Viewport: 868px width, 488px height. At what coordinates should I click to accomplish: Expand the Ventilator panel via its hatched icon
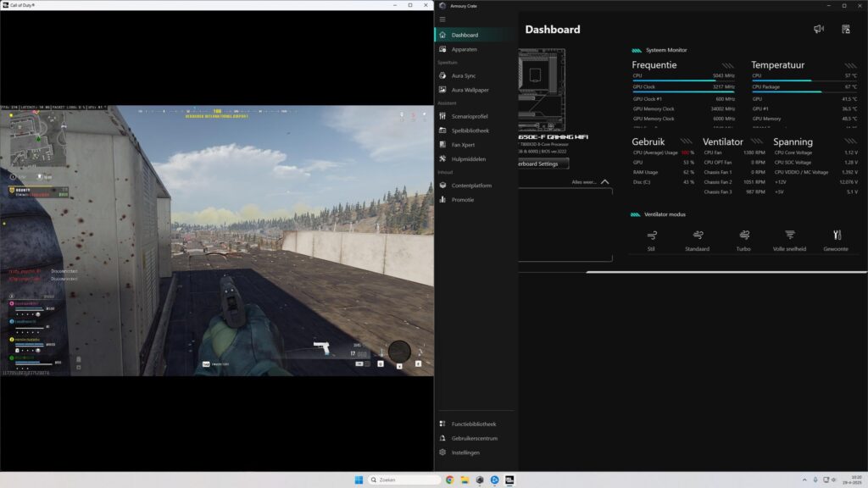tap(757, 141)
